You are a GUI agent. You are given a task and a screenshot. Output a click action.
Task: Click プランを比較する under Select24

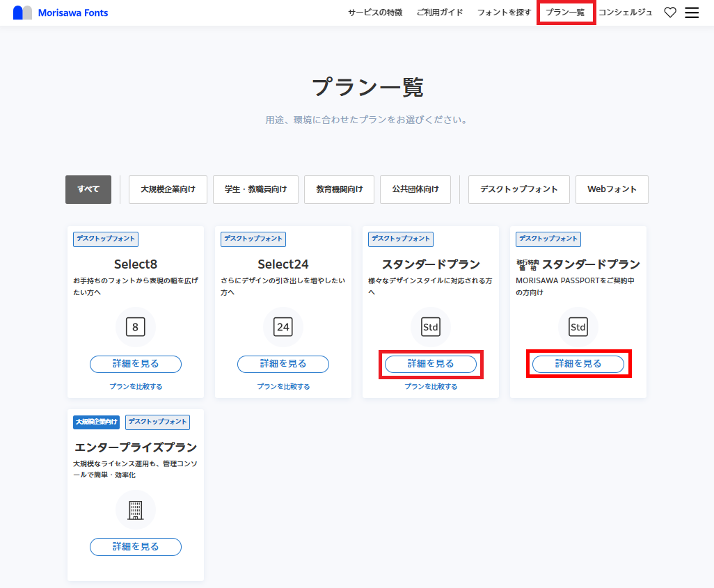283,387
